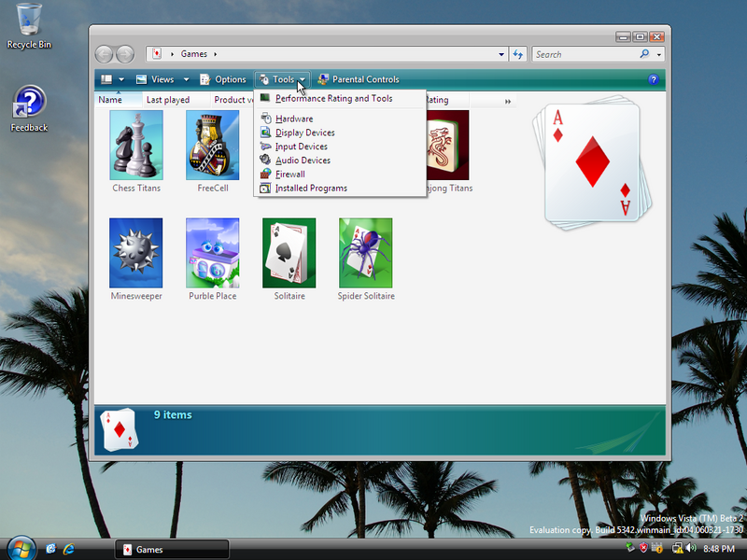Click the Games breadcrumb in address bar
Image resolution: width=747 pixels, height=560 pixels.
click(x=194, y=54)
